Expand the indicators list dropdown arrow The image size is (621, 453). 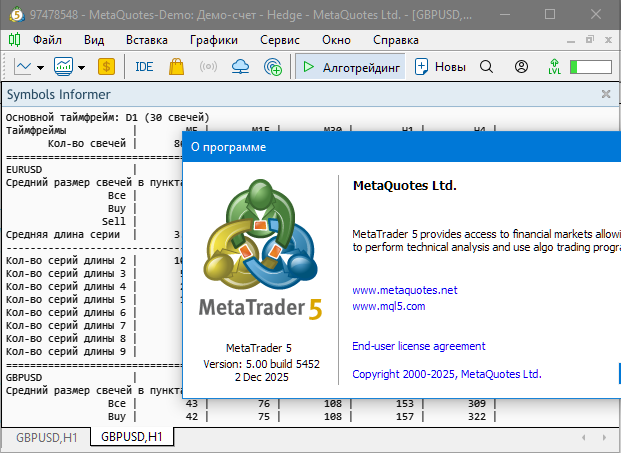coord(82,68)
